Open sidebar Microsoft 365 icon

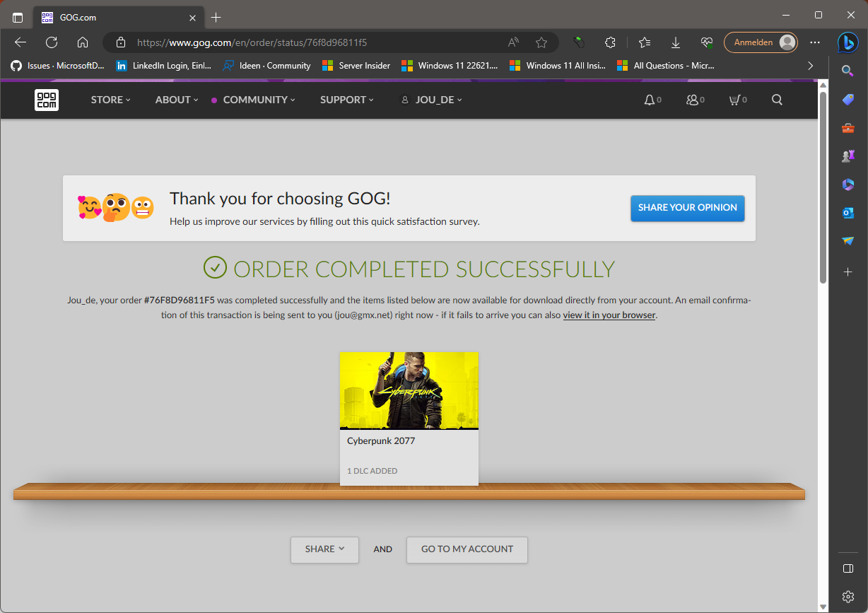click(848, 185)
